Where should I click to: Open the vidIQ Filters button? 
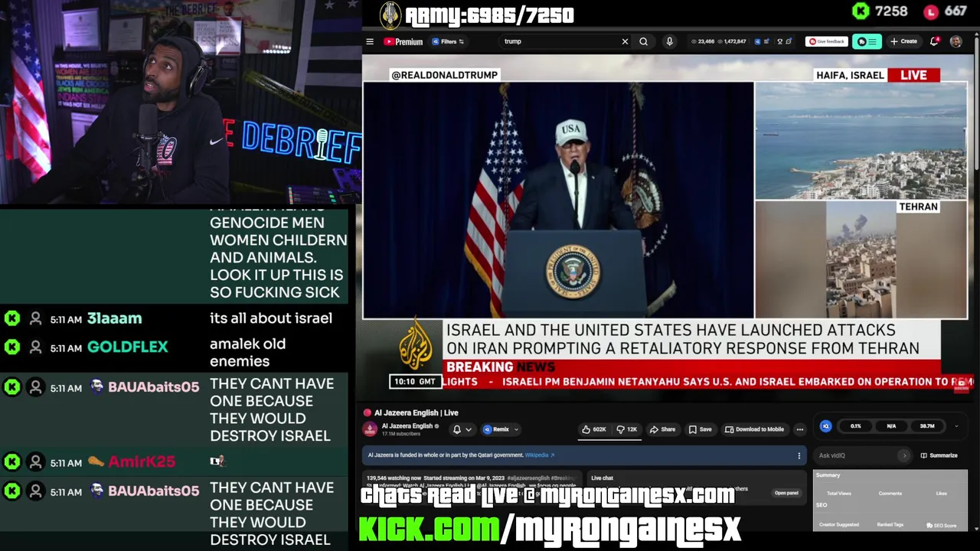click(448, 41)
